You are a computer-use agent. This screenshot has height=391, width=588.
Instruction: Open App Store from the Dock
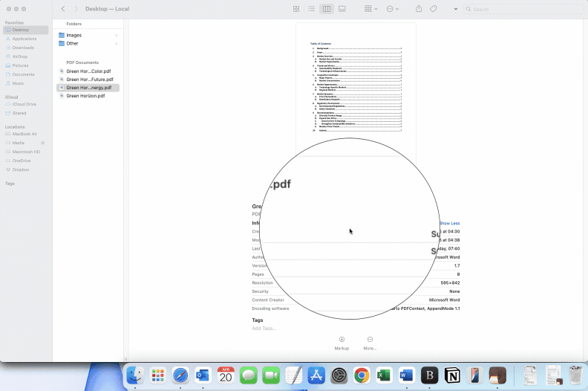coord(316,375)
